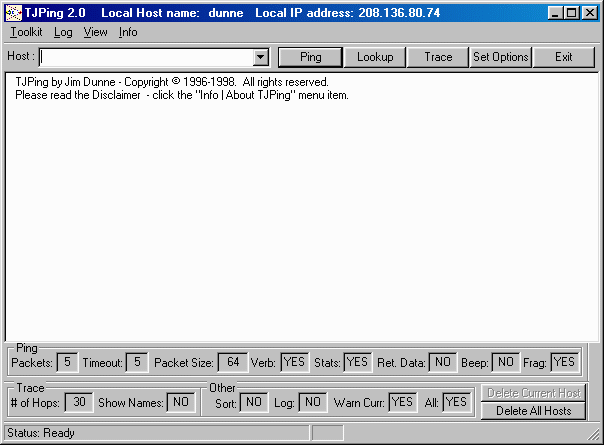This screenshot has height=445, width=604.
Task: Click the Ping button
Action: click(x=310, y=57)
